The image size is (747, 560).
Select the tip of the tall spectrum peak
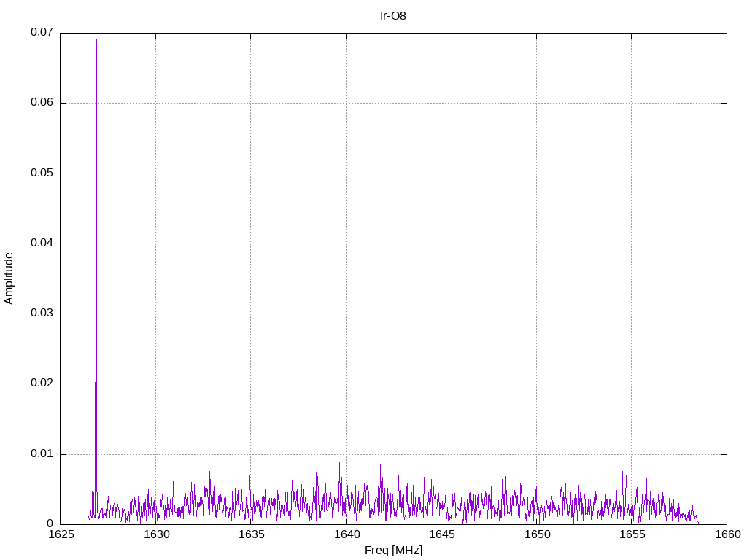pos(96,40)
